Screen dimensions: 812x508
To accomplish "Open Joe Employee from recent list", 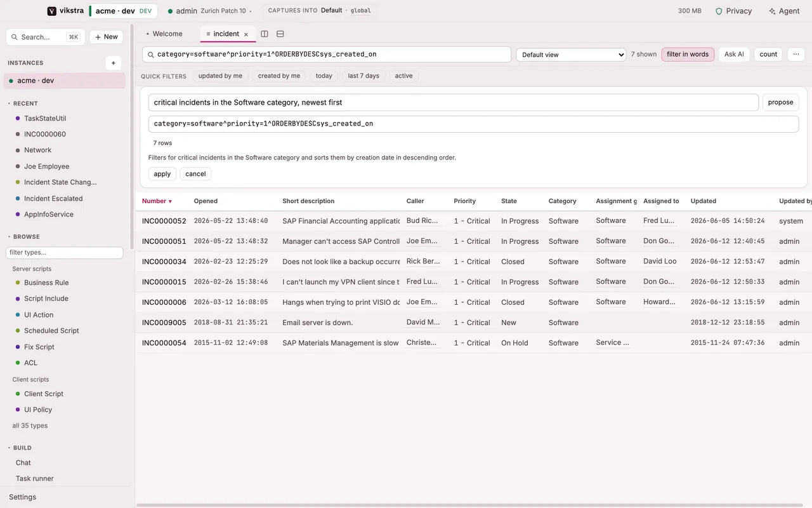I will 47,166.
